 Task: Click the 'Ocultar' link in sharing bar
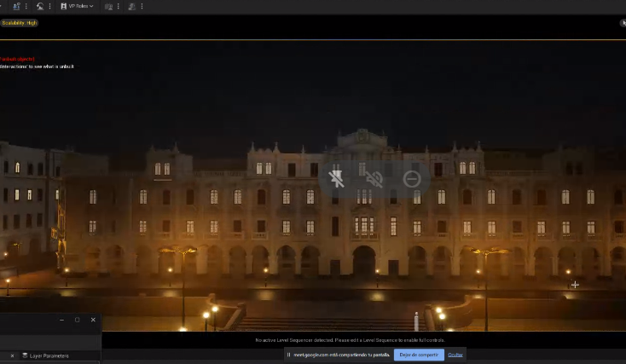pos(456,355)
